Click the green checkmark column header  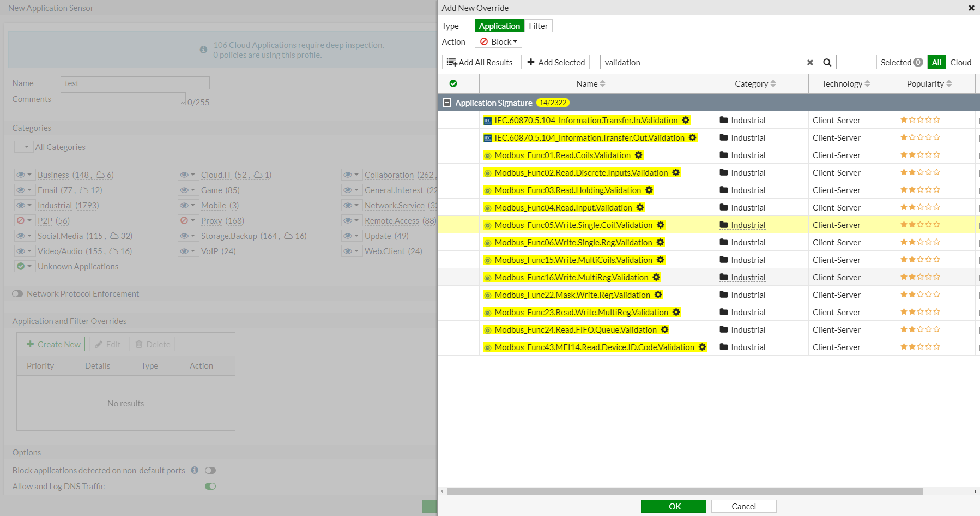(453, 83)
